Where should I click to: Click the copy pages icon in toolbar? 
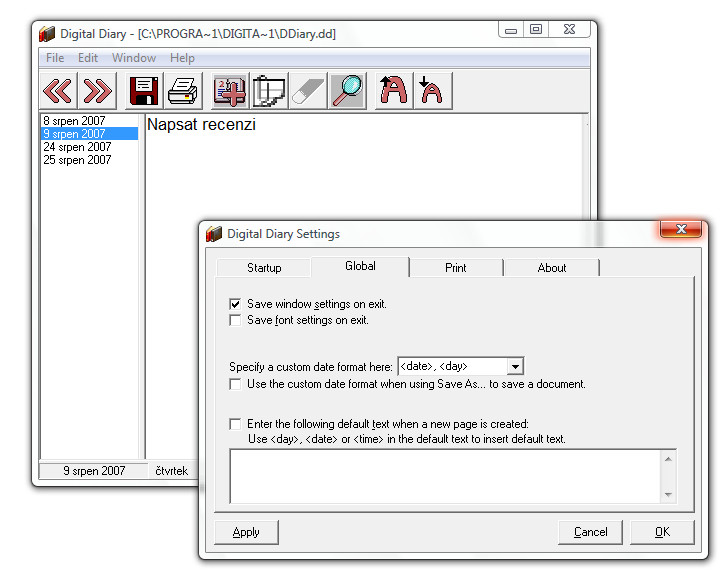pos(269,91)
